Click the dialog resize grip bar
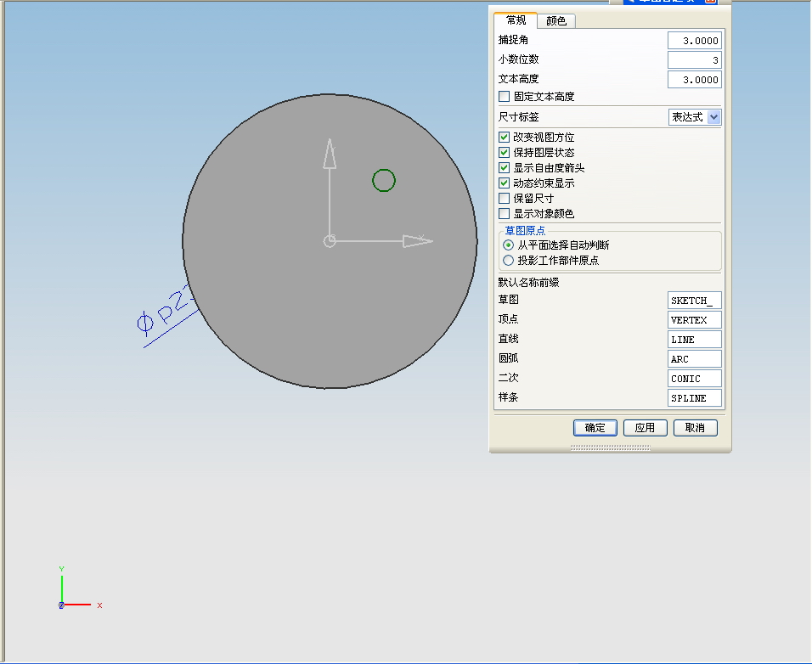This screenshot has height=664, width=812. point(611,447)
